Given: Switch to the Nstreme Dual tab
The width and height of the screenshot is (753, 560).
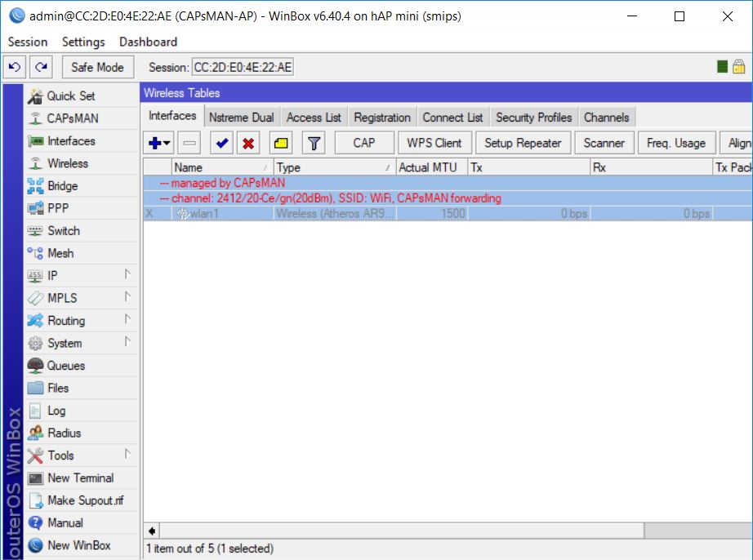Looking at the screenshot, I should coord(242,118).
